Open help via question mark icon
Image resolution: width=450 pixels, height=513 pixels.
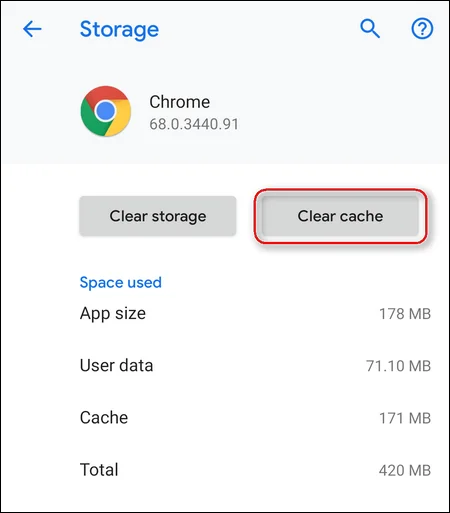pyautogui.click(x=422, y=29)
